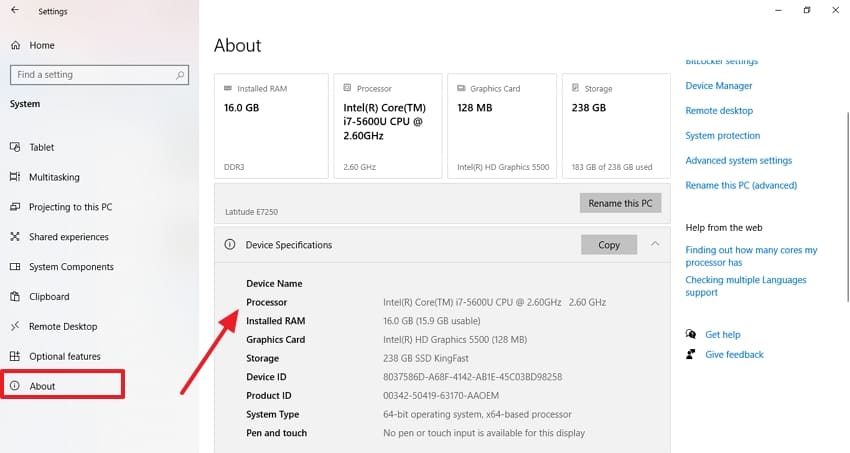
Task: Open Shared experiences settings
Action: [x=69, y=236]
